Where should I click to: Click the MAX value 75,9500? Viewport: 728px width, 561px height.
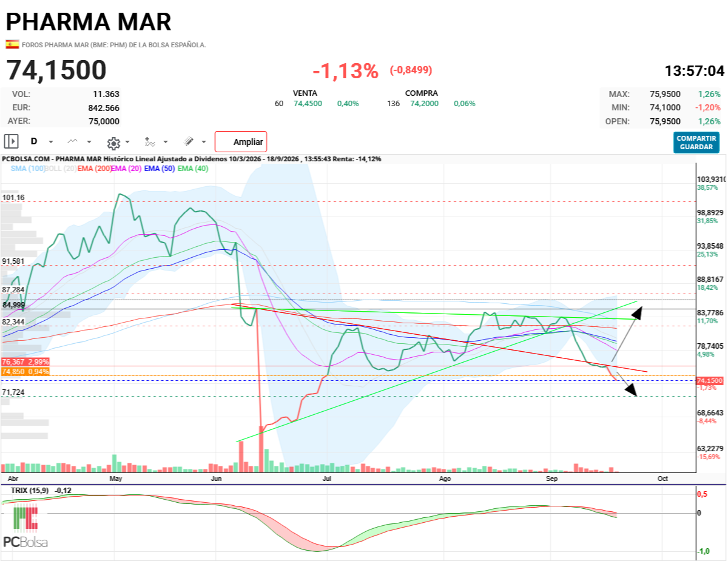[x=666, y=94]
